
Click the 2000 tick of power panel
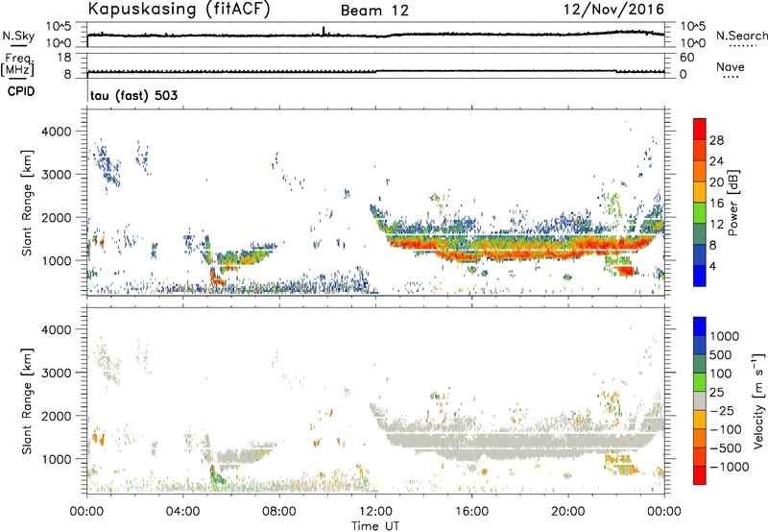[x=57, y=217]
